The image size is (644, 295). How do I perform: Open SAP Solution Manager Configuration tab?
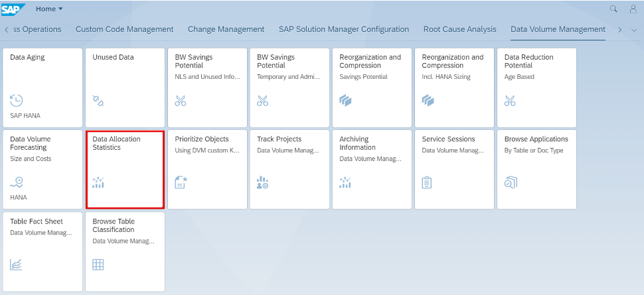pyautogui.click(x=344, y=29)
